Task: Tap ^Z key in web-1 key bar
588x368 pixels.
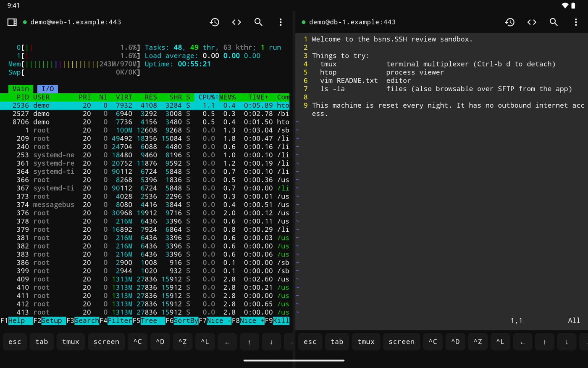Action: (182, 342)
